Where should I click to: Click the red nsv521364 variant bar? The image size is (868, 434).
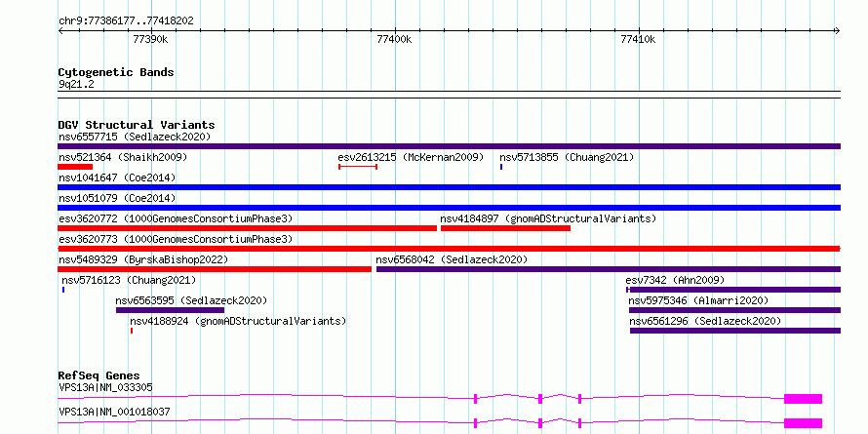click(x=75, y=167)
